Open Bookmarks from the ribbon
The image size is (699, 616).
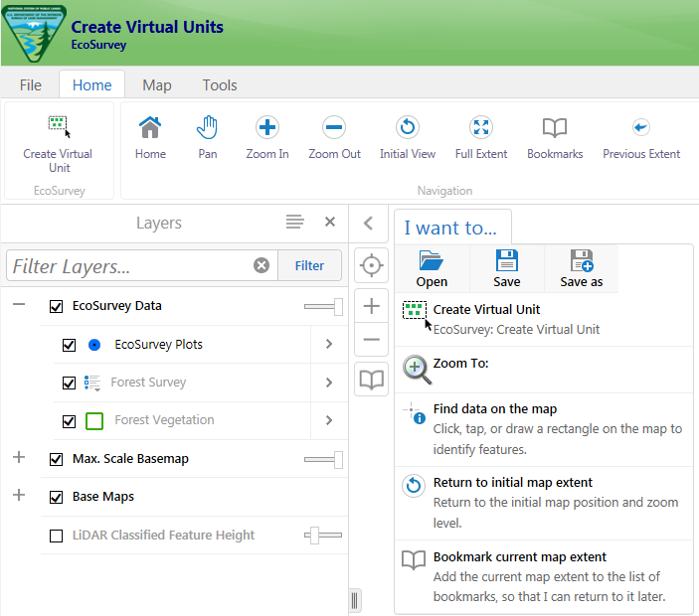tap(555, 137)
